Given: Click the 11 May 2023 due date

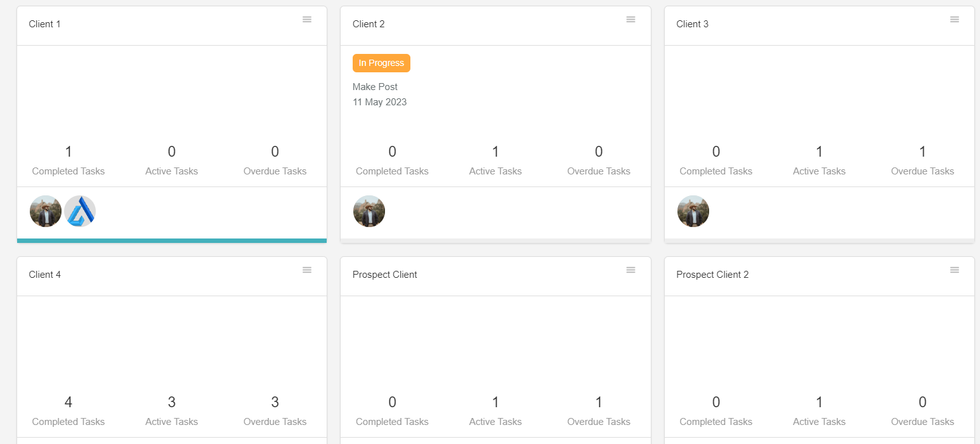Looking at the screenshot, I should pyautogui.click(x=379, y=101).
